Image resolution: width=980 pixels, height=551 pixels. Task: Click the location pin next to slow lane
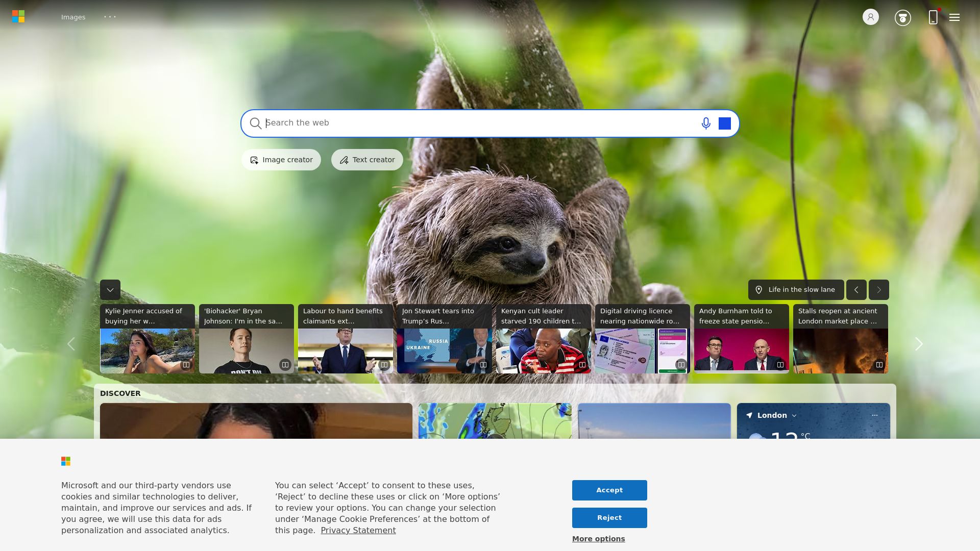759,290
